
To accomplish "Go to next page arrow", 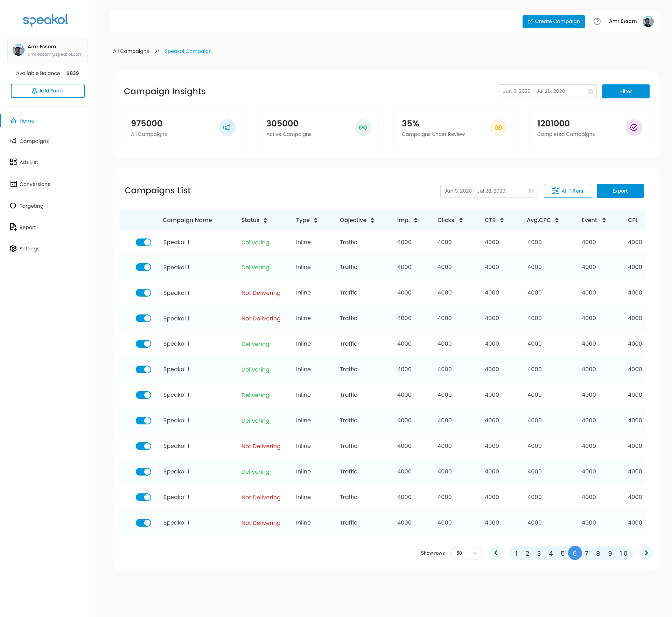I will [x=646, y=553].
